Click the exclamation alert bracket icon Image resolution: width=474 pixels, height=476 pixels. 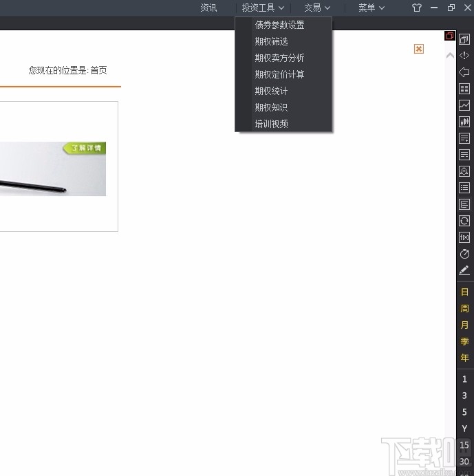464,56
